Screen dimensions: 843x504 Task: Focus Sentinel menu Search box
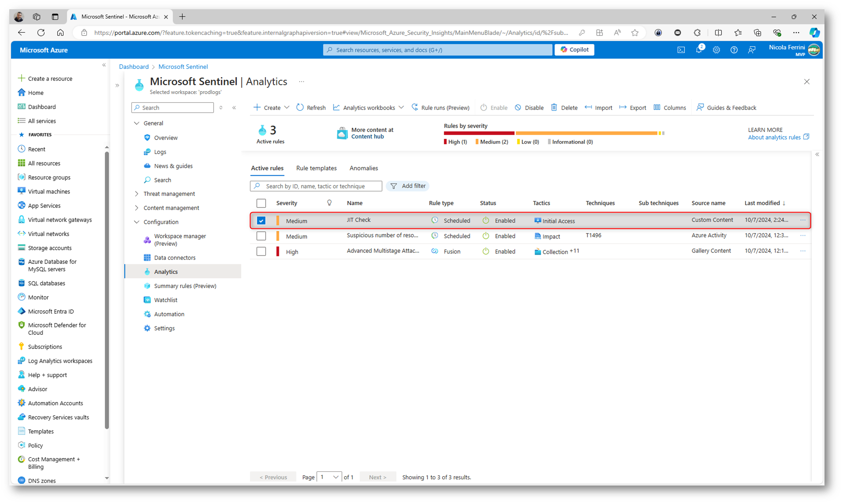click(173, 107)
